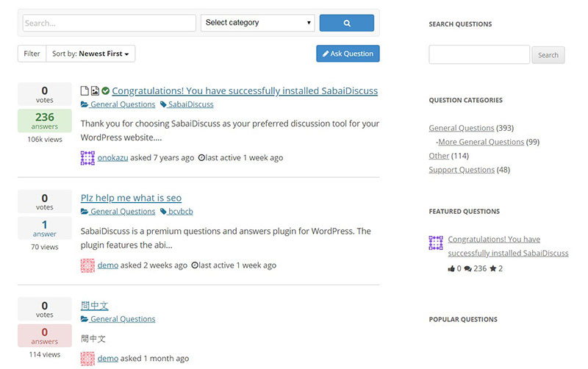The width and height of the screenshot is (588, 369).
Task: Toggle the Filter button
Action: [32, 54]
